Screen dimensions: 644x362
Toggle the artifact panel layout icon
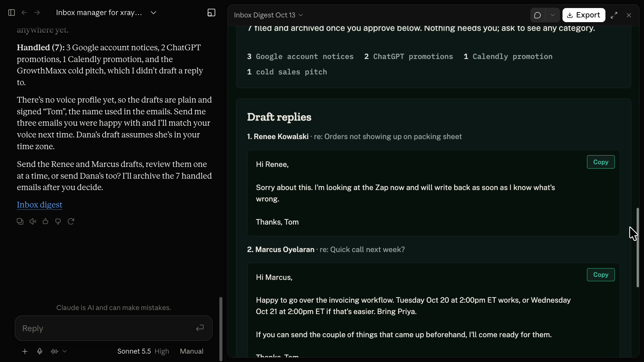tap(211, 13)
